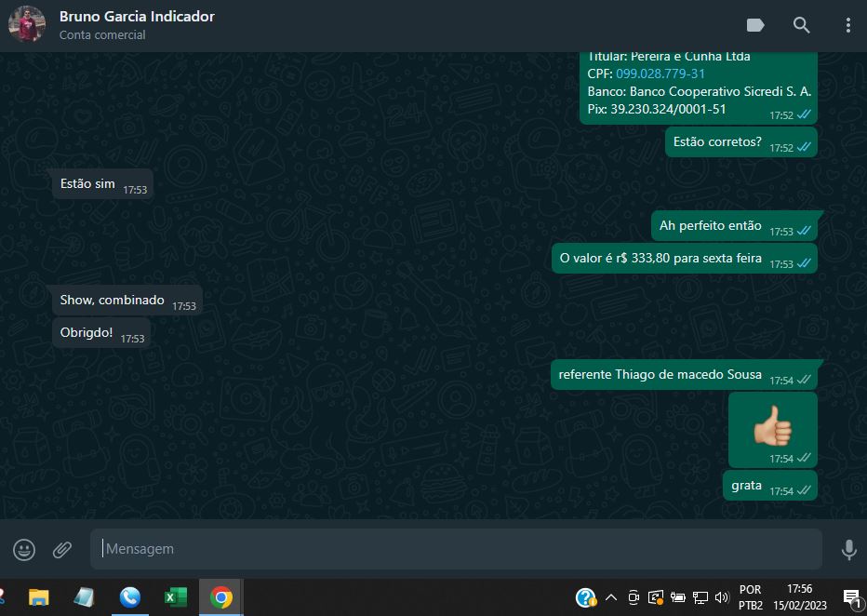Click the Mensagem text input field

click(456, 549)
